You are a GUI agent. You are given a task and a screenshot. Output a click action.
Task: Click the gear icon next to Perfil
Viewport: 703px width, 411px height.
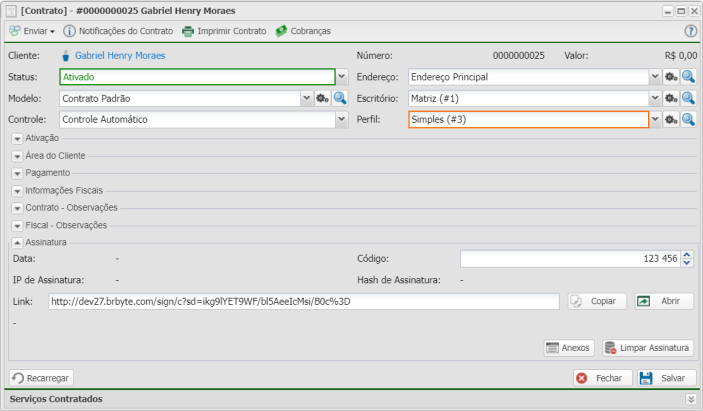[x=671, y=119]
